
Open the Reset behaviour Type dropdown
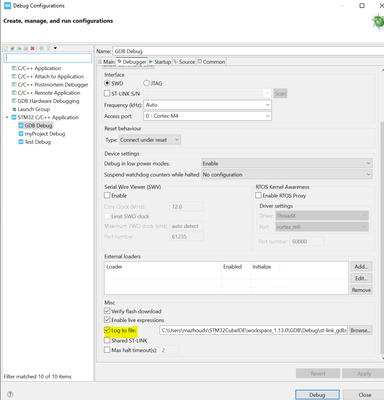pyautogui.click(x=150, y=140)
